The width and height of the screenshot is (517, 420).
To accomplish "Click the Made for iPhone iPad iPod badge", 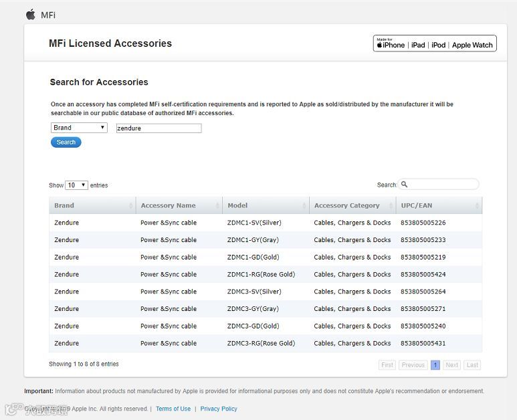I will coord(435,43).
